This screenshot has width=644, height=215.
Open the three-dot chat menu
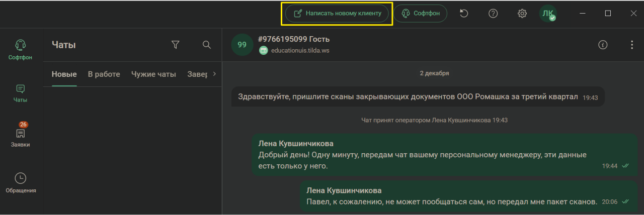[632, 45]
